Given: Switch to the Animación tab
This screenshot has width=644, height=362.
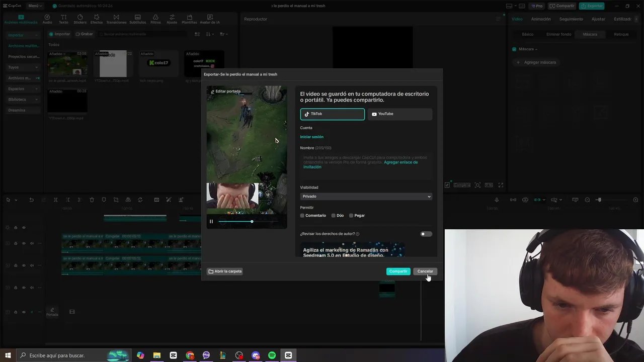Looking at the screenshot, I should [x=541, y=19].
